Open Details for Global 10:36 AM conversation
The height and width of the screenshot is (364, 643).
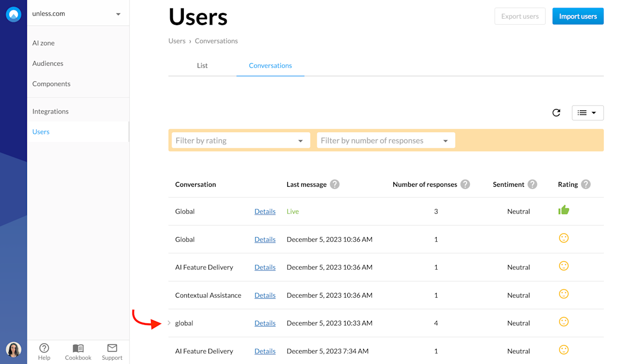point(265,239)
